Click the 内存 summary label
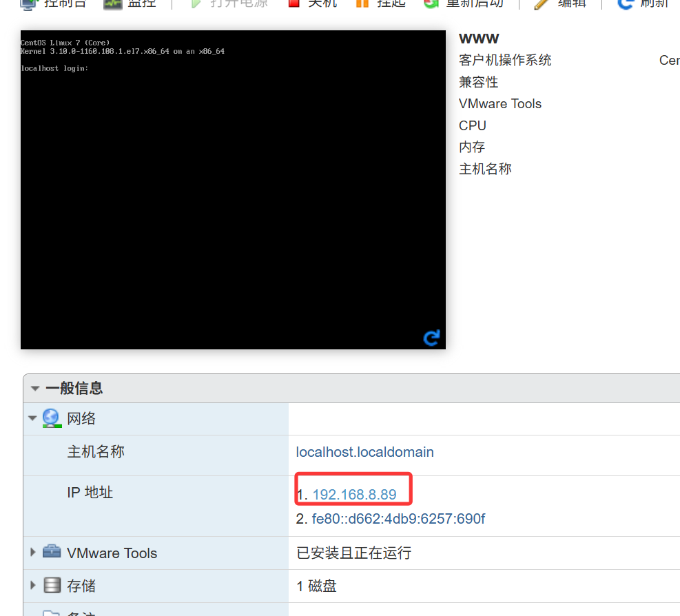This screenshot has height=616, width=680. click(472, 147)
